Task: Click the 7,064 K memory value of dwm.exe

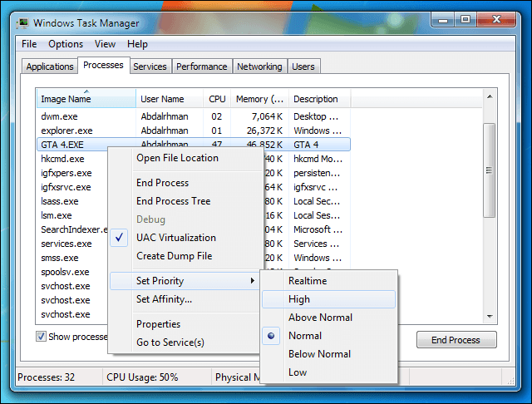Action: coord(268,116)
